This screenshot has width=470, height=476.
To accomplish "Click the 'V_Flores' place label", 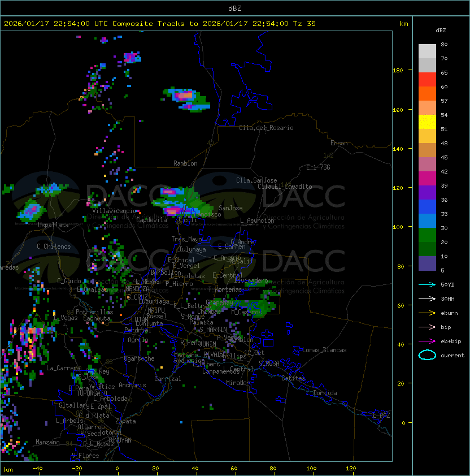I will tap(85, 456).
